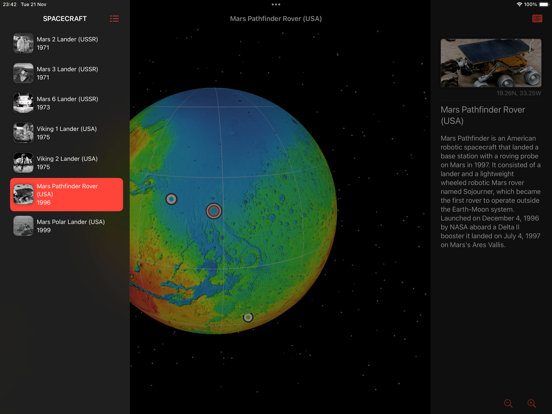Select Mars 2 Lander (USSR) row
This screenshot has height=414, width=552.
[x=67, y=43]
